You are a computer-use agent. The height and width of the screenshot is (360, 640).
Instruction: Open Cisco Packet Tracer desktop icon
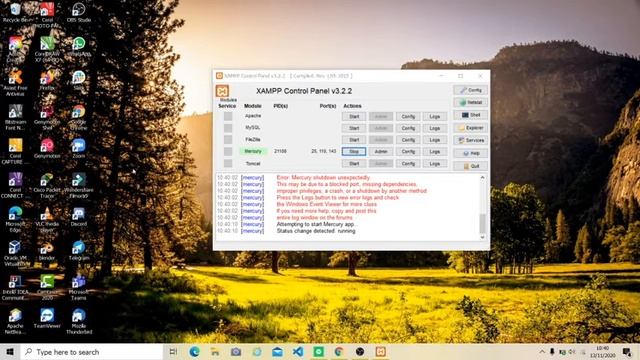click(47, 186)
